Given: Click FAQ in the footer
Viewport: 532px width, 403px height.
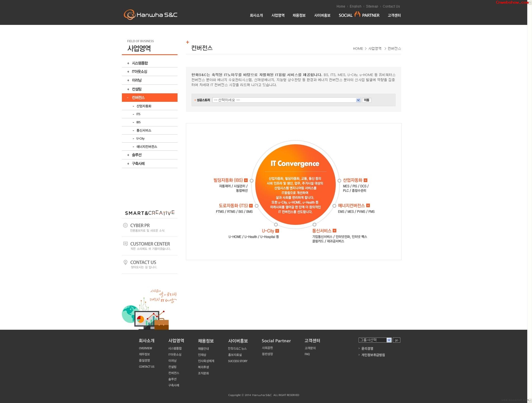Looking at the screenshot, I should (307, 354).
